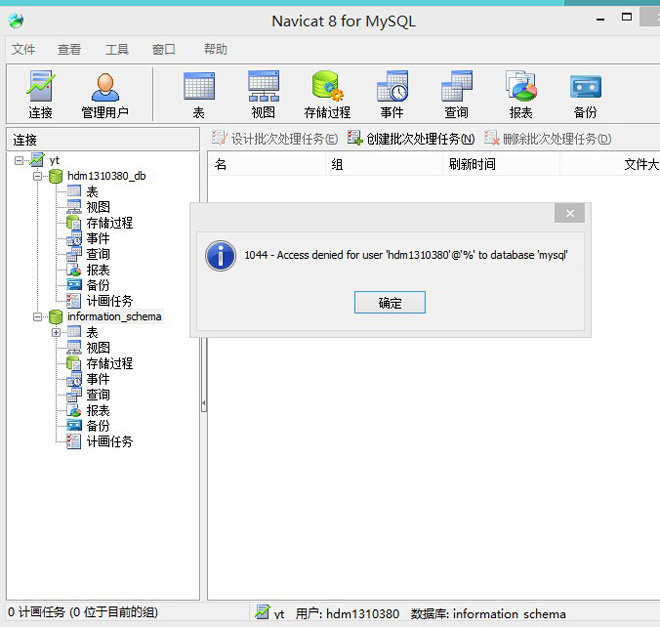Viewport: 660px width, 627px height.
Task: Select 存储过程 under information_schema
Action: [x=109, y=363]
